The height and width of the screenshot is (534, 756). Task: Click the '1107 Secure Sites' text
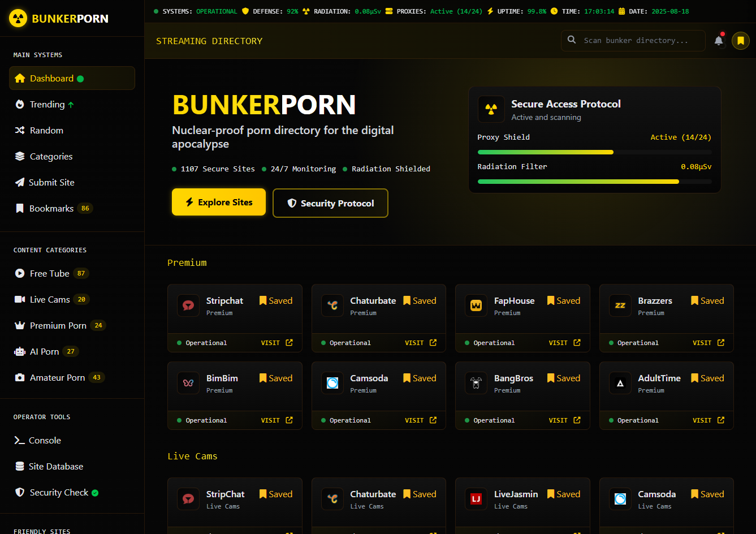218,169
